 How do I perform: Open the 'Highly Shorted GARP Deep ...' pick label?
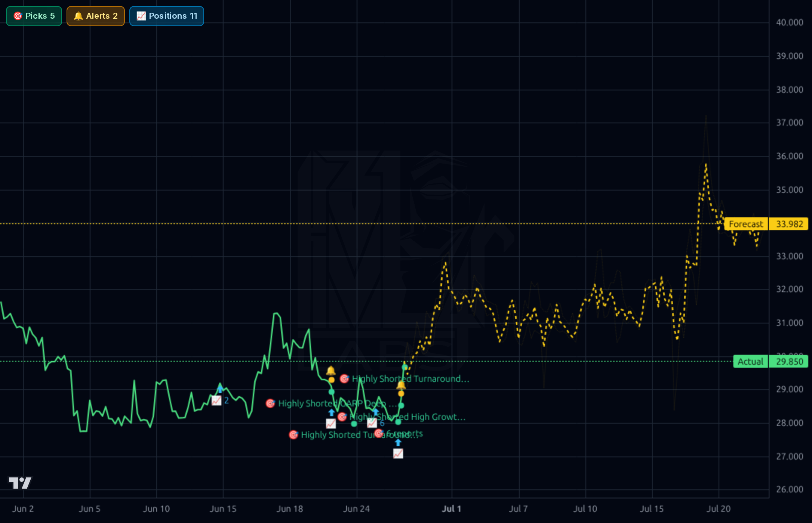coord(338,403)
